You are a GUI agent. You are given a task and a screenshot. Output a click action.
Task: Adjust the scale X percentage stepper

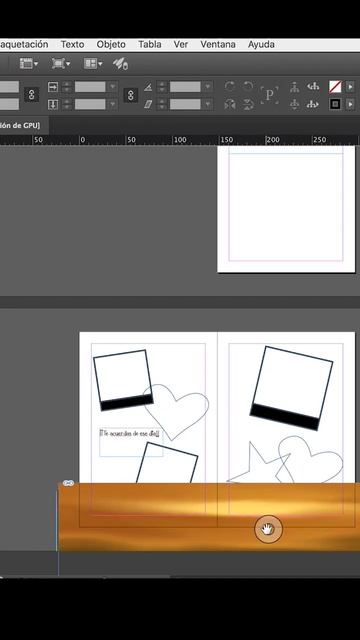(x=67, y=87)
